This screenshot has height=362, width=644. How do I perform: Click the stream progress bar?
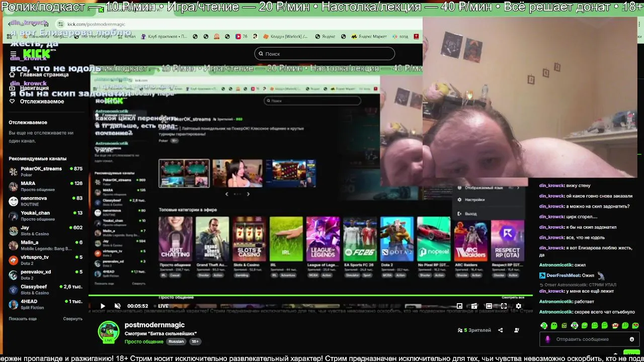(x=310, y=296)
